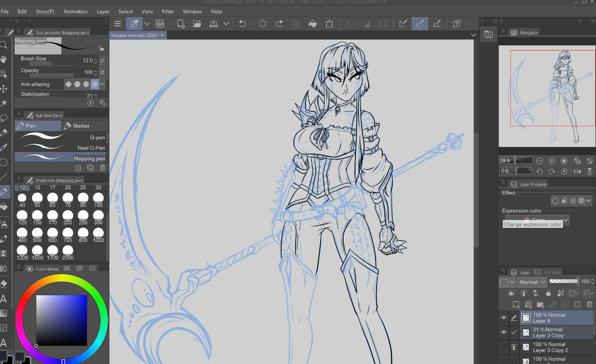Show Layer 3 Copy 2 visibility box
596x364 pixels.
504,347
